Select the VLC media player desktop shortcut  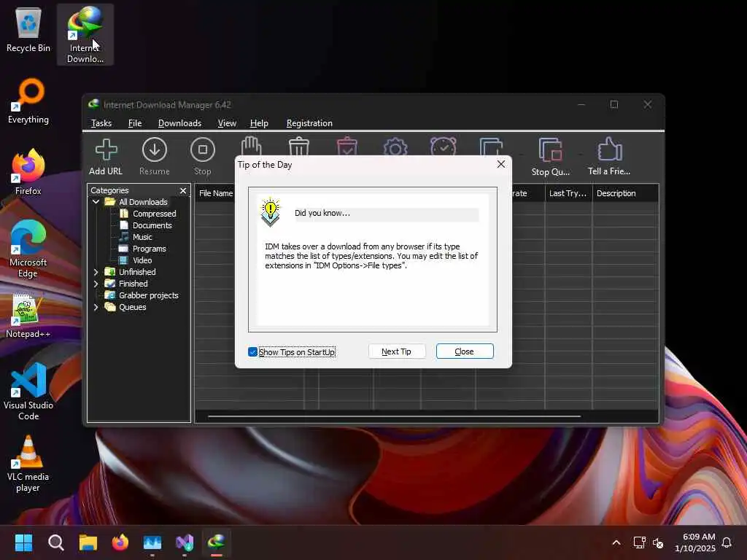(28, 463)
